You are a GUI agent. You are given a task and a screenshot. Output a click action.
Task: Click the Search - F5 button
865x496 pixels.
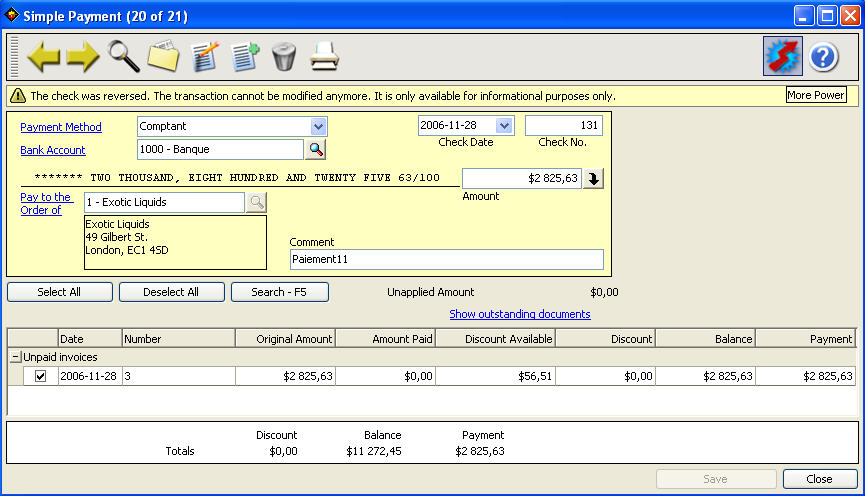click(x=280, y=292)
